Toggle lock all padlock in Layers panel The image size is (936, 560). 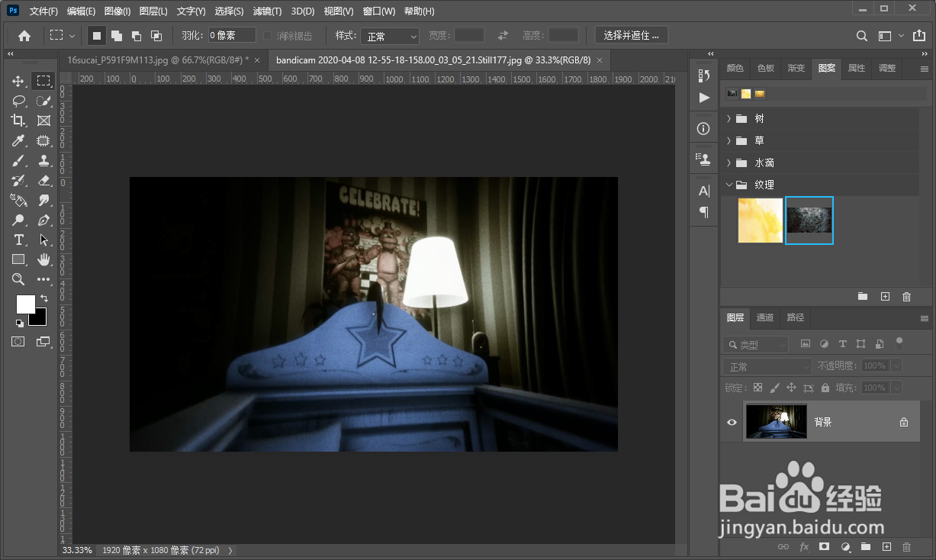[825, 388]
